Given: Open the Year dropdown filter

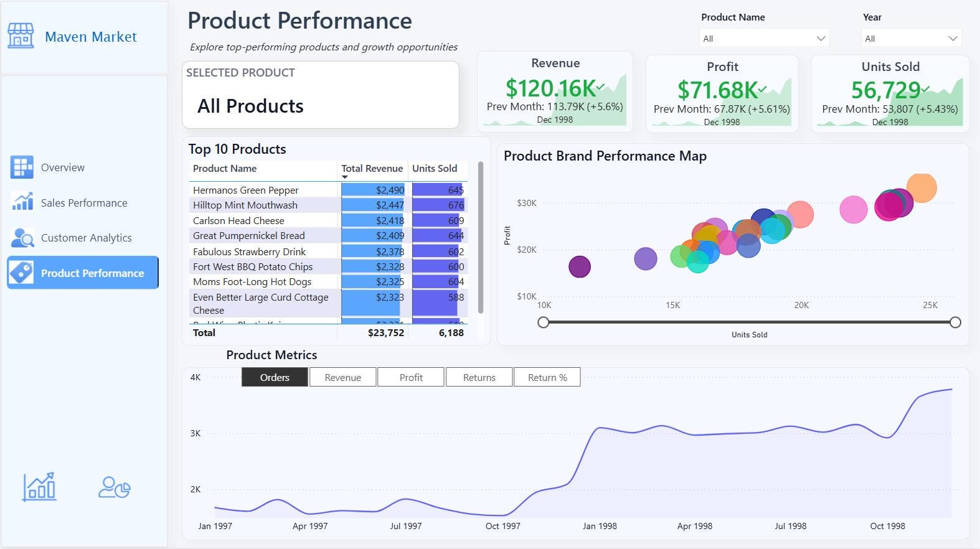Looking at the screenshot, I should click(x=911, y=38).
